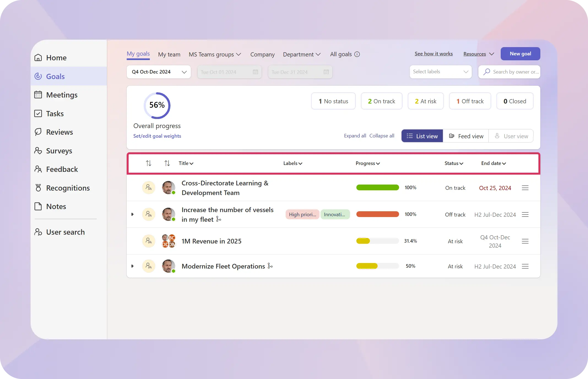Select the All goals tab

click(341, 54)
